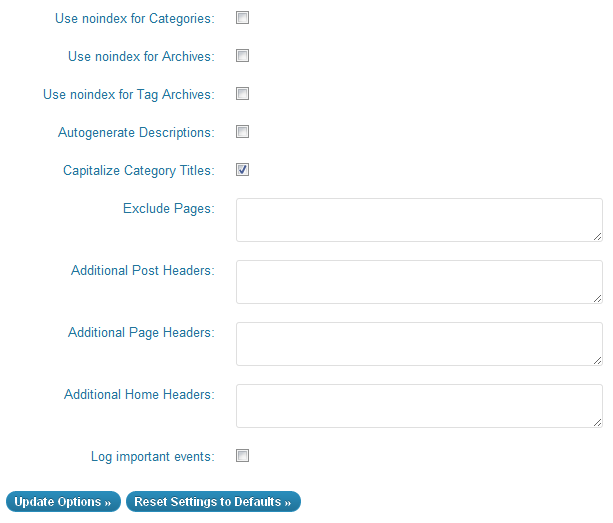
Task: Enable noindex for Categories checkbox
Action: point(242,18)
